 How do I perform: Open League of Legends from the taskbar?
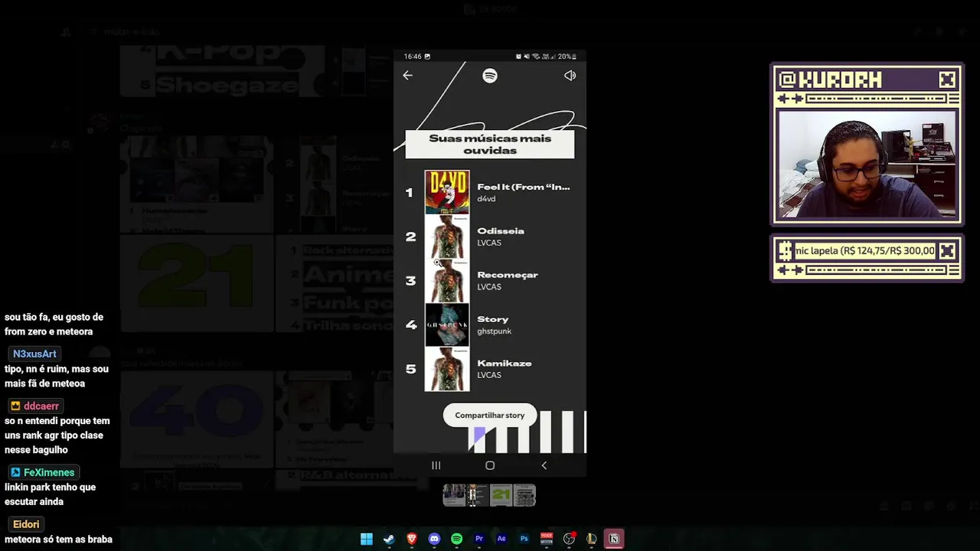[x=591, y=539]
